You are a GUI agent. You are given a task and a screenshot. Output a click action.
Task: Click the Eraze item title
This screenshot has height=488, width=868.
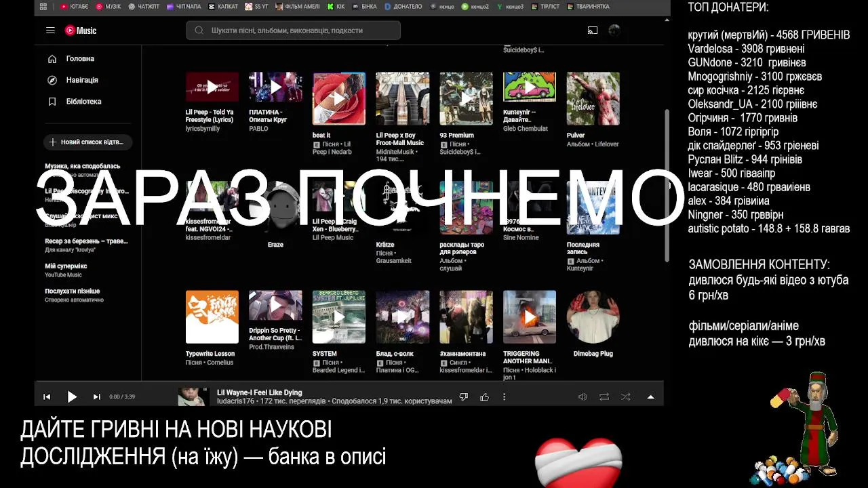[275, 245]
